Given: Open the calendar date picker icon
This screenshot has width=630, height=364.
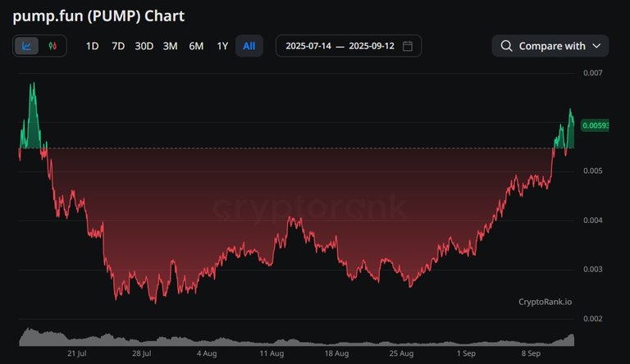Looking at the screenshot, I should coord(408,46).
